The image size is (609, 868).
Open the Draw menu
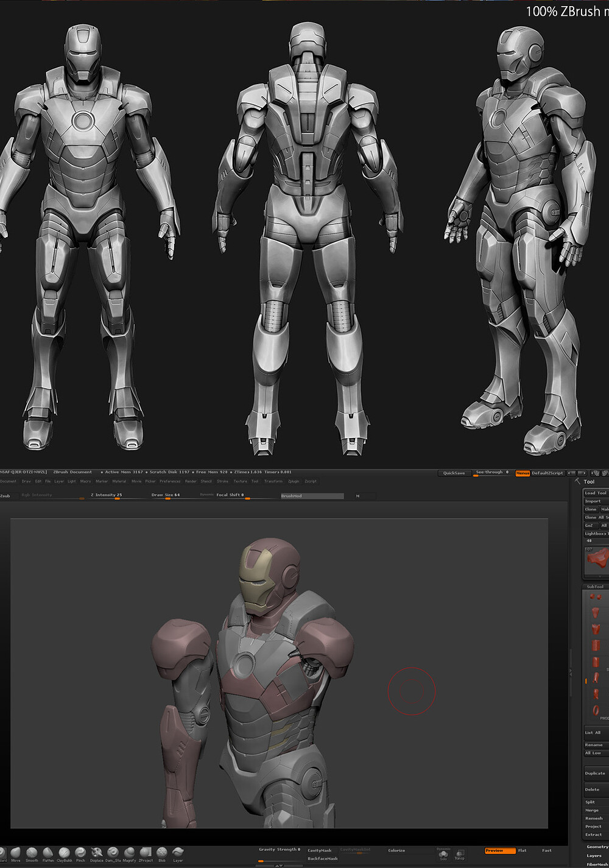coord(26,481)
